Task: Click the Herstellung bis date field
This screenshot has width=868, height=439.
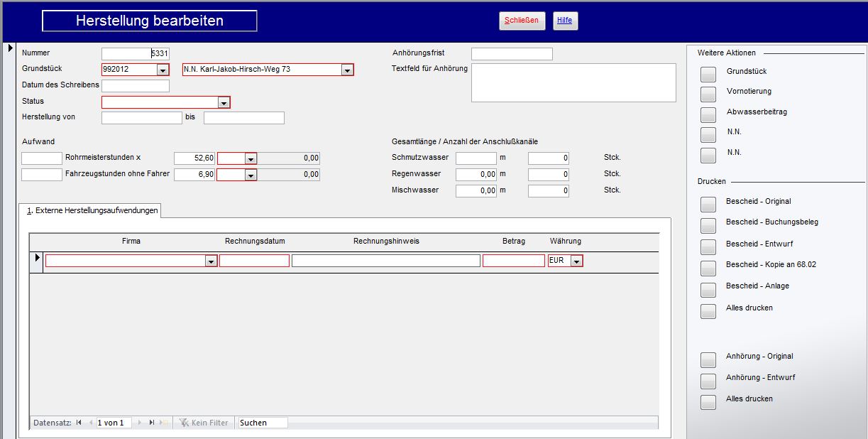Action: coord(244,118)
